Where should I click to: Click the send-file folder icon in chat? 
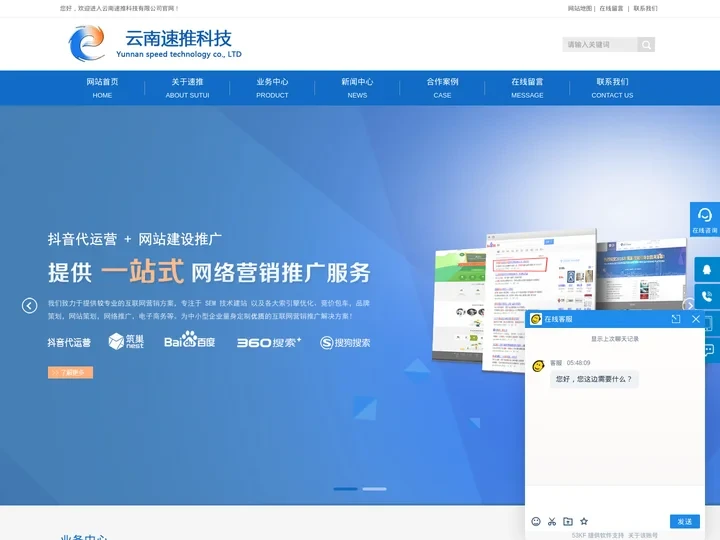point(568,521)
